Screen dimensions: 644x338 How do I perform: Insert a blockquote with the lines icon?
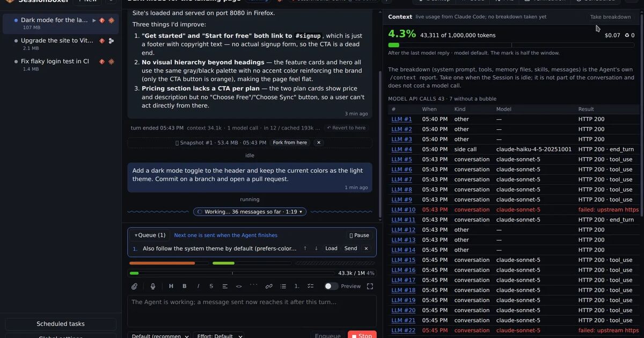pyautogui.click(x=225, y=286)
